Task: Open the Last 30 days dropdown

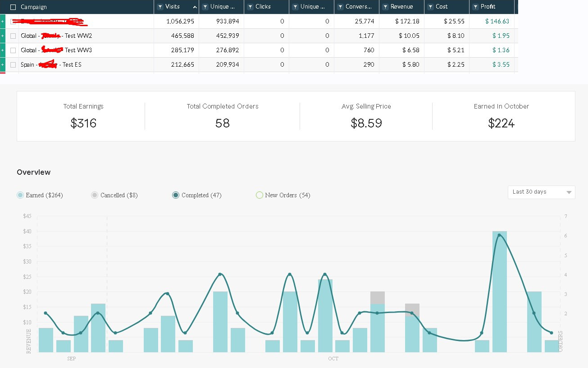Action: 541,192
